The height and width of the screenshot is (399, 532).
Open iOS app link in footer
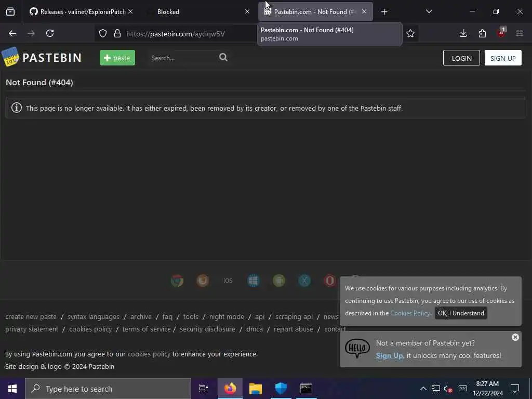point(228,281)
